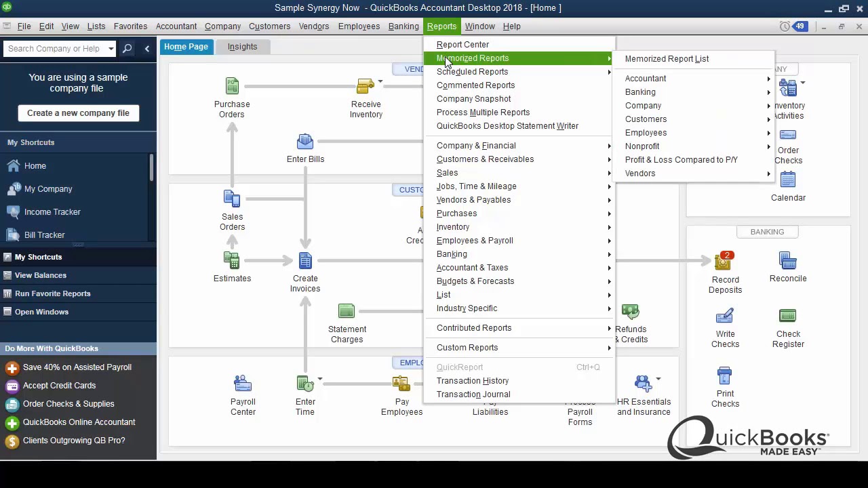The height and width of the screenshot is (488, 868).
Task: Open the Enter Time icon
Action: coord(305,384)
